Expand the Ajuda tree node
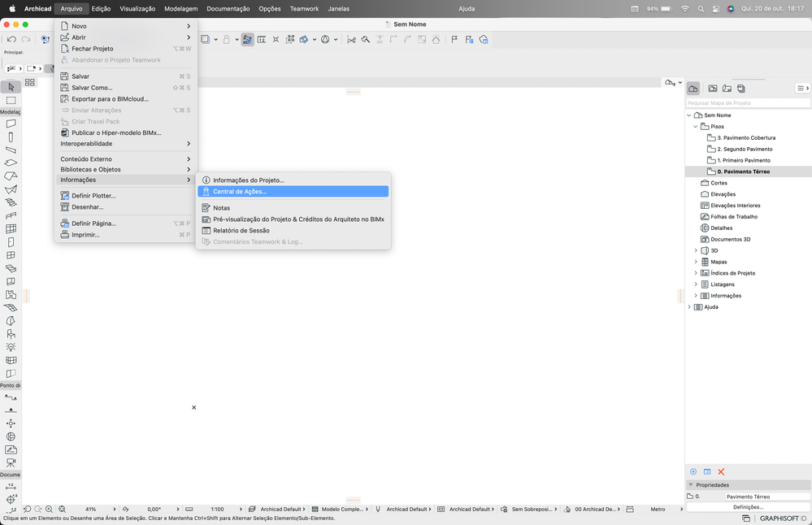812x525 pixels. (x=689, y=307)
